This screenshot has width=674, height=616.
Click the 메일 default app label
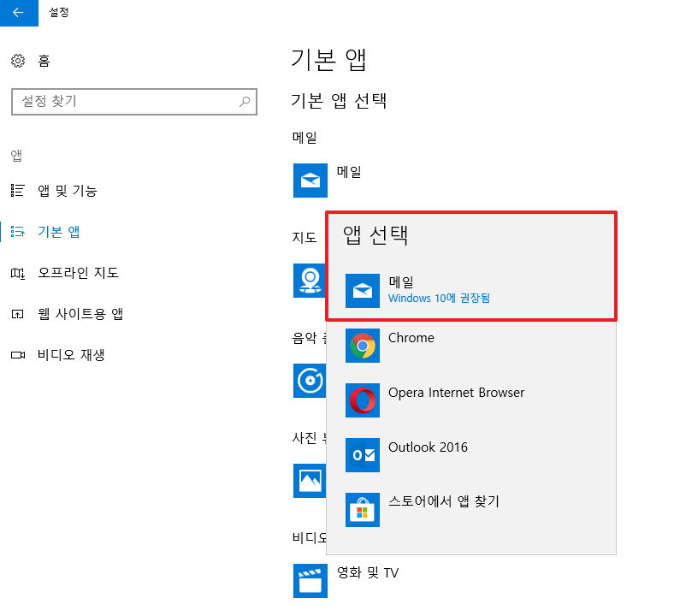[x=349, y=172]
